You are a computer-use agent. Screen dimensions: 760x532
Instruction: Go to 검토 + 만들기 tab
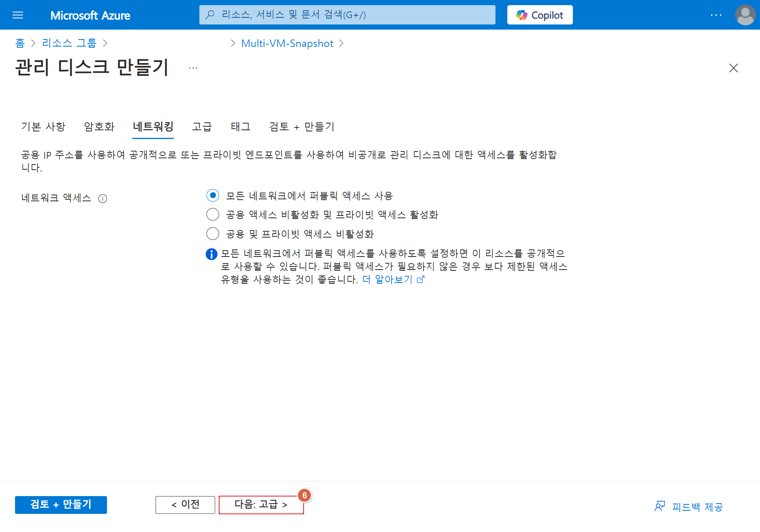(302, 127)
